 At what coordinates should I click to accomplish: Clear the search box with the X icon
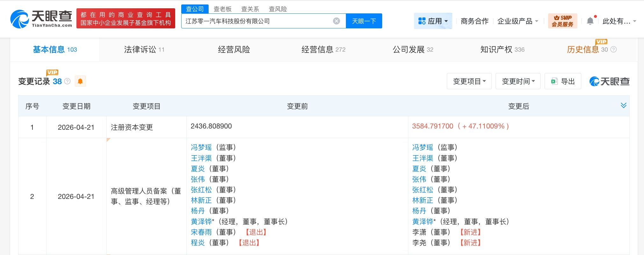pyautogui.click(x=336, y=21)
